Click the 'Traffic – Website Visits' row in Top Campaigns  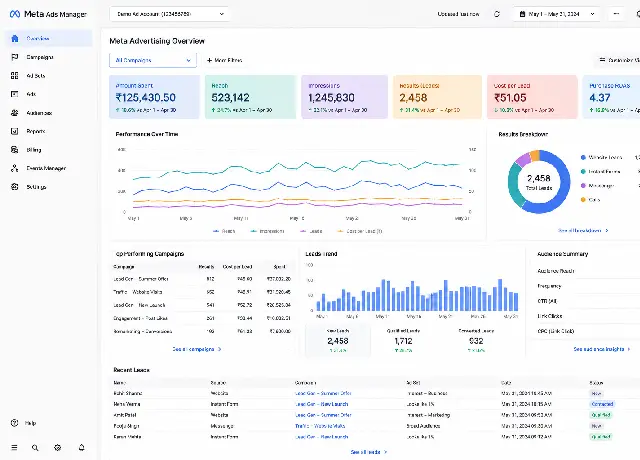[202, 292]
